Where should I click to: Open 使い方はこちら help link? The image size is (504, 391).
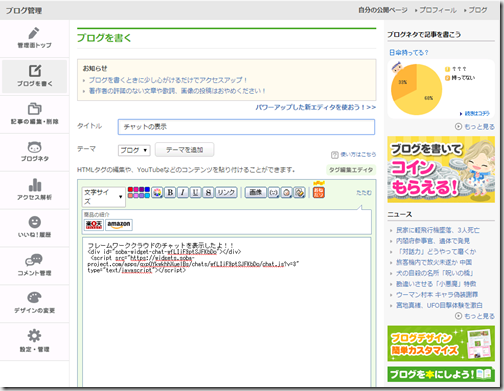click(357, 154)
